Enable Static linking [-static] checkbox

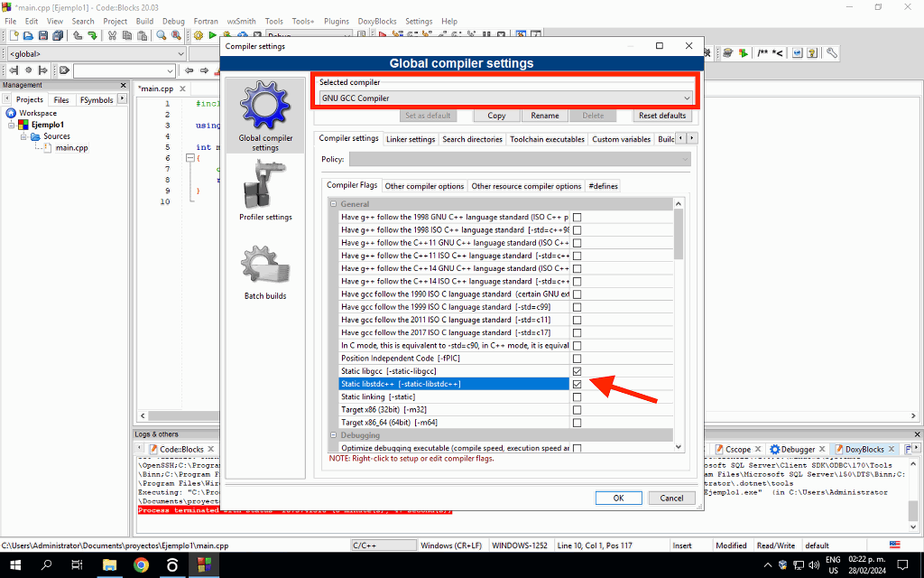point(577,397)
